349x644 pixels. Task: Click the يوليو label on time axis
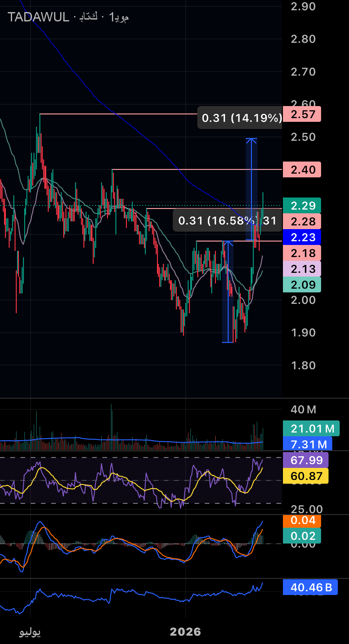pos(30,632)
